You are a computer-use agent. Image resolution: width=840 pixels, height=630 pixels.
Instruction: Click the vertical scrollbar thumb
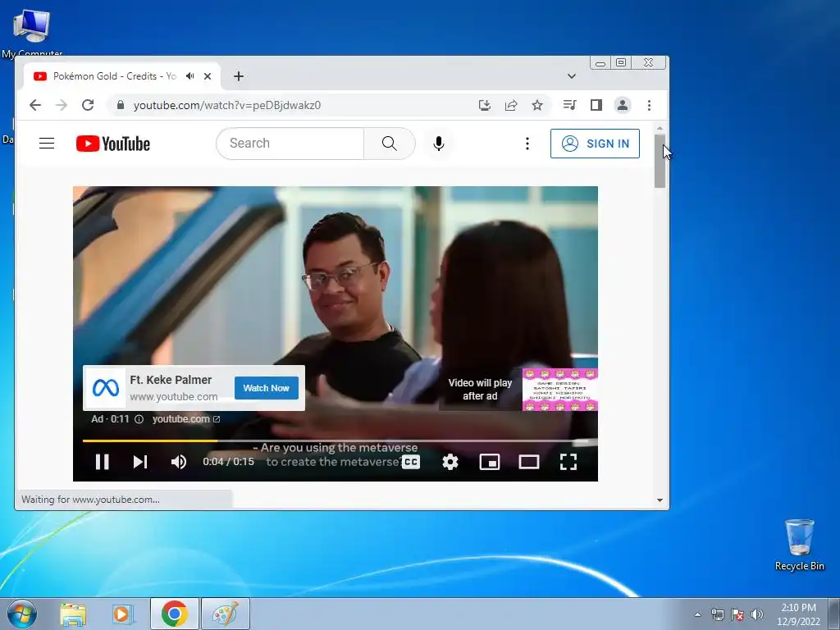coord(660,162)
